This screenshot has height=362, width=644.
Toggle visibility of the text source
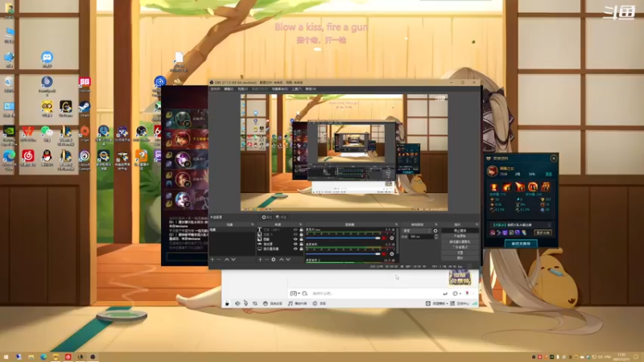pos(295,230)
